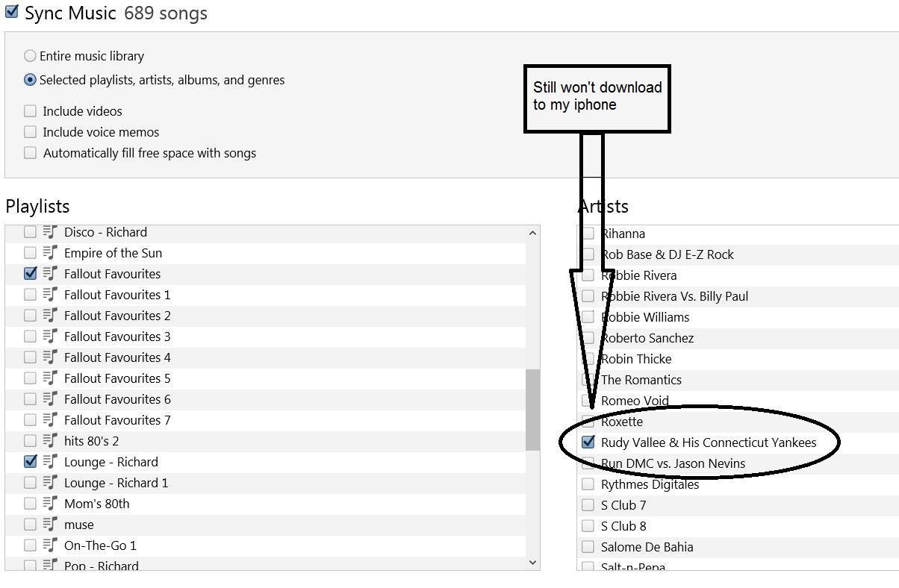Viewport: 899px width, 588px height.
Task: Click playlist icon beside Lounge - Richard 1
Action: [x=49, y=483]
